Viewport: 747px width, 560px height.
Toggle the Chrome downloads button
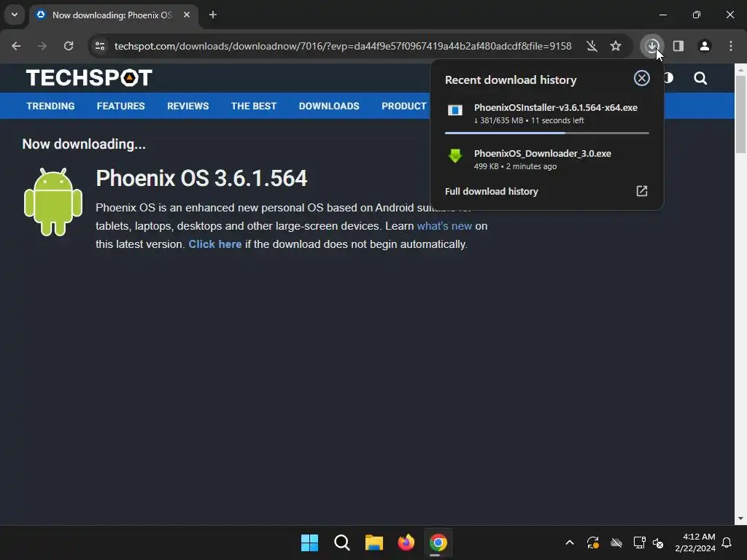point(651,46)
